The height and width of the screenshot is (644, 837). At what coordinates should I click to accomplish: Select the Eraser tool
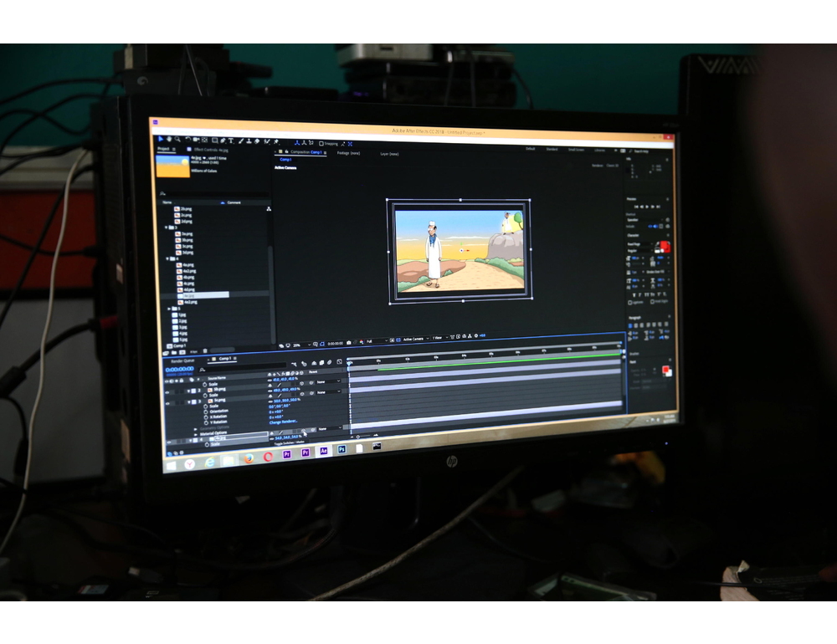pos(257,141)
